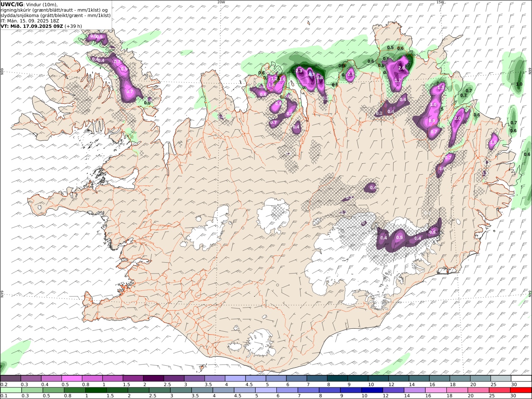The image size is (532, 399).
Task: Click the 20–25 pink-red rain swatch
Action: tap(478, 390)
